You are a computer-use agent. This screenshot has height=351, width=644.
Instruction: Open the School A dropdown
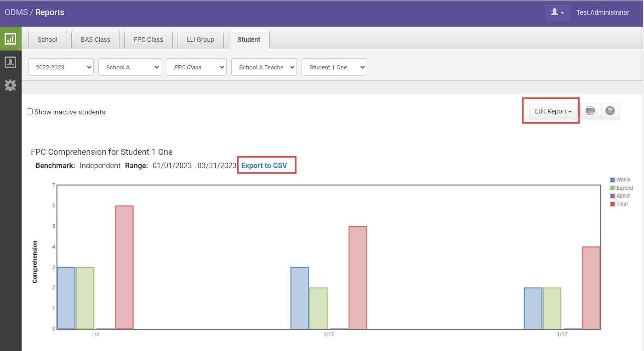click(x=130, y=67)
